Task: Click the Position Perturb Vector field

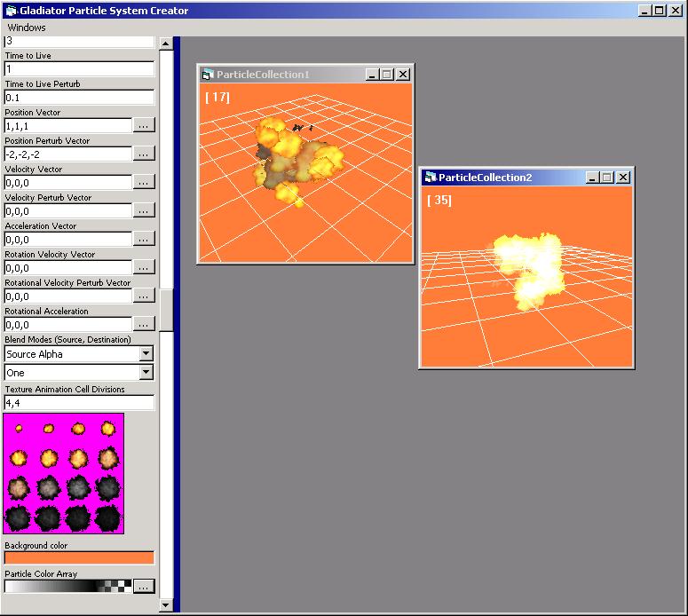Action: click(x=68, y=154)
